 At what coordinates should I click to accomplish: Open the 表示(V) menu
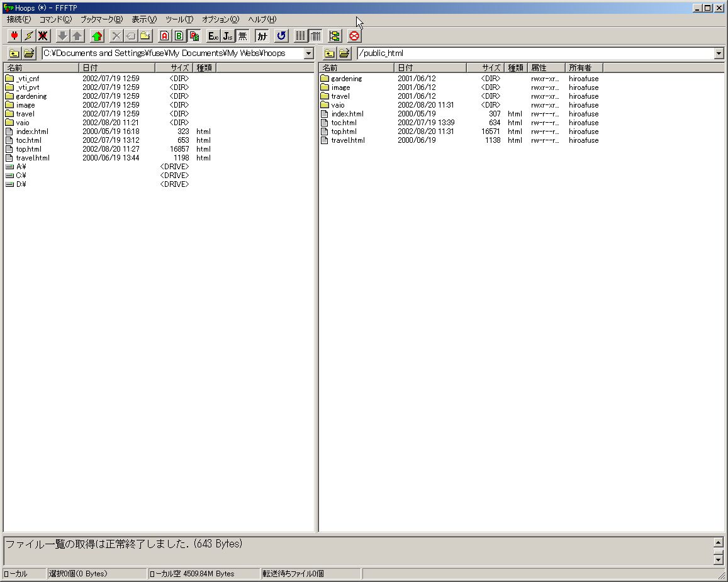144,19
